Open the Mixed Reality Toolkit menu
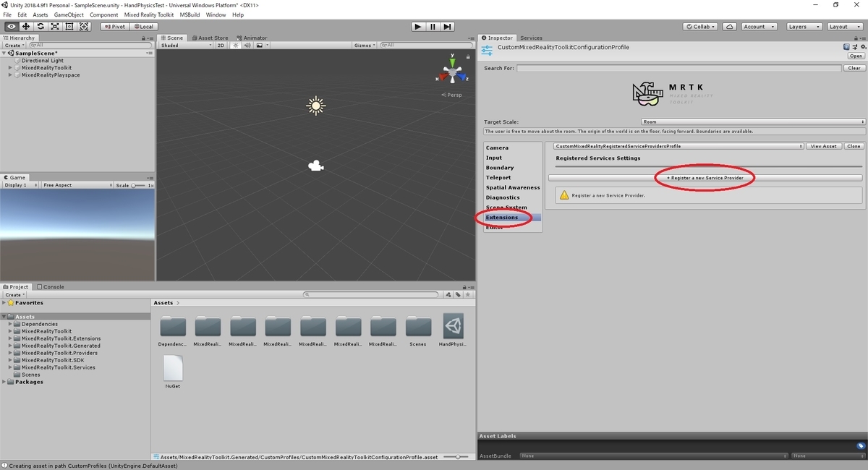 point(149,14)
